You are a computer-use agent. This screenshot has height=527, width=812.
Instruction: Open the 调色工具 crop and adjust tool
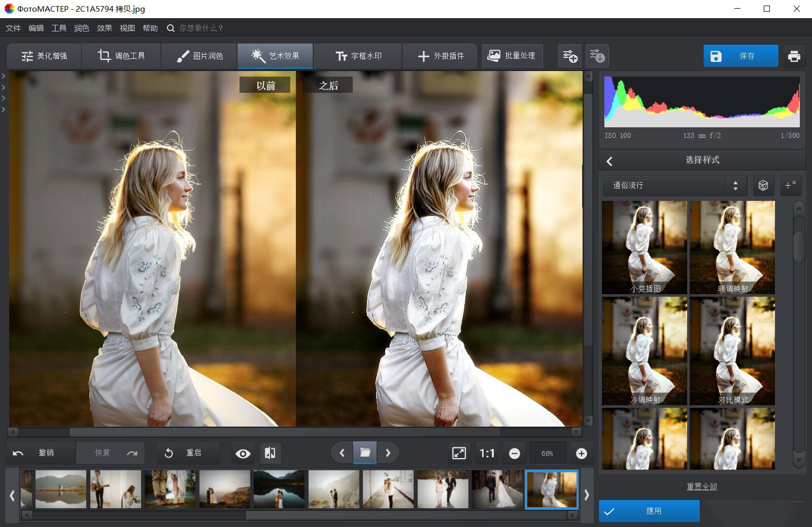coord(121,56)
